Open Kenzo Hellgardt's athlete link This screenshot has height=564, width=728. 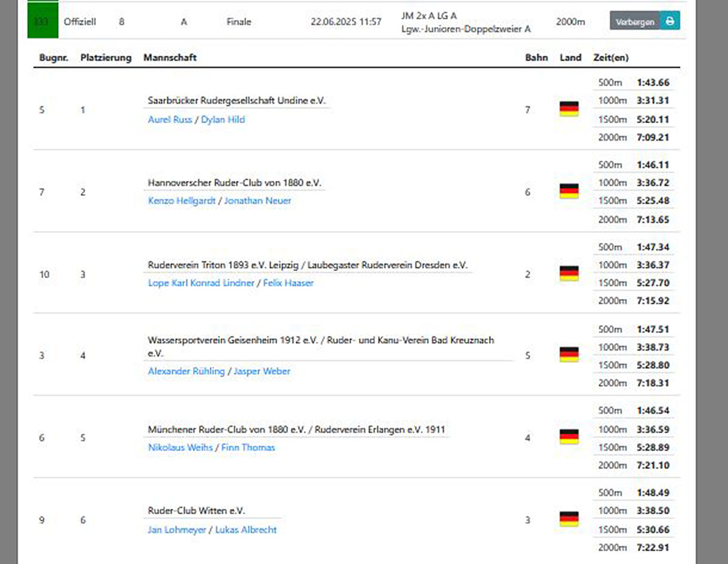(181, 201)
